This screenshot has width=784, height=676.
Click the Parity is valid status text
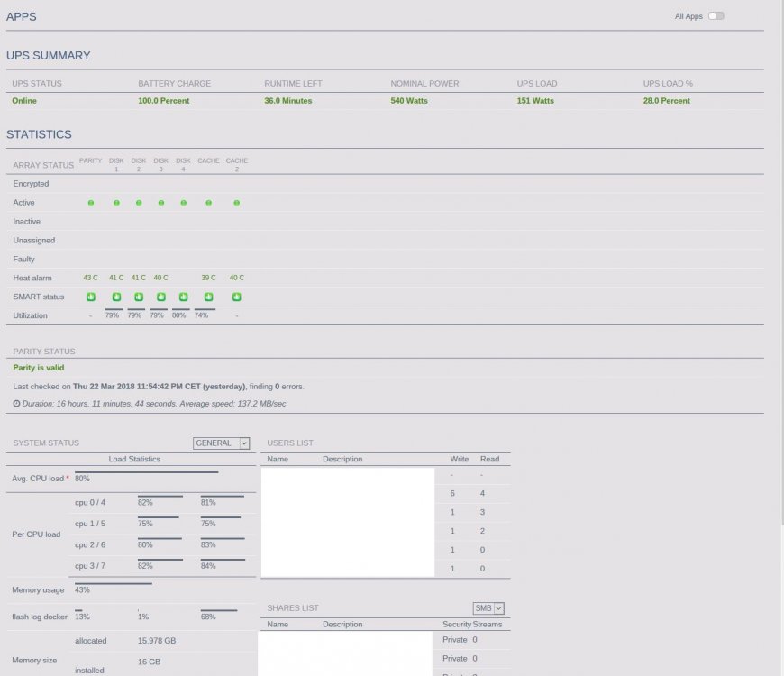tap(39, 368)
